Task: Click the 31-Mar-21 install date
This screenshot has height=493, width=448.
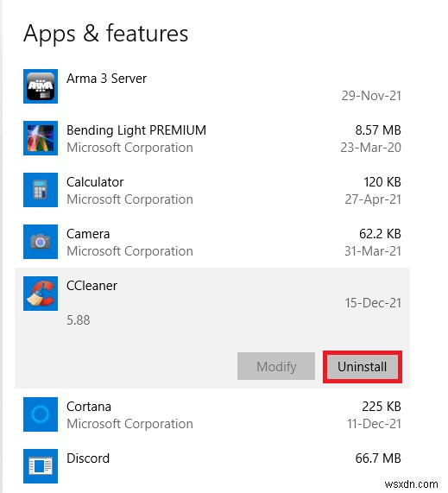Action: [373, 251]
